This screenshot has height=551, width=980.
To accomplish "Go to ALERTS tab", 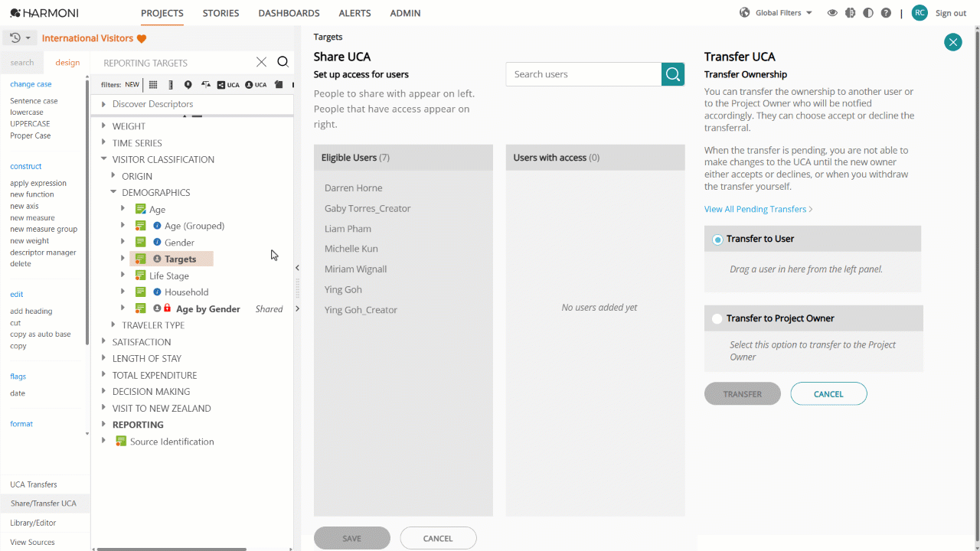I will coord(354,13).
